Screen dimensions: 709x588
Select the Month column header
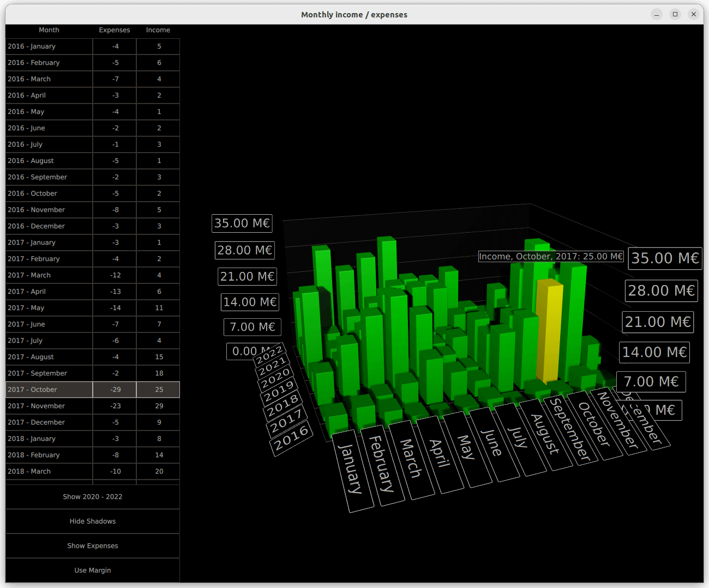coord(49,30)
